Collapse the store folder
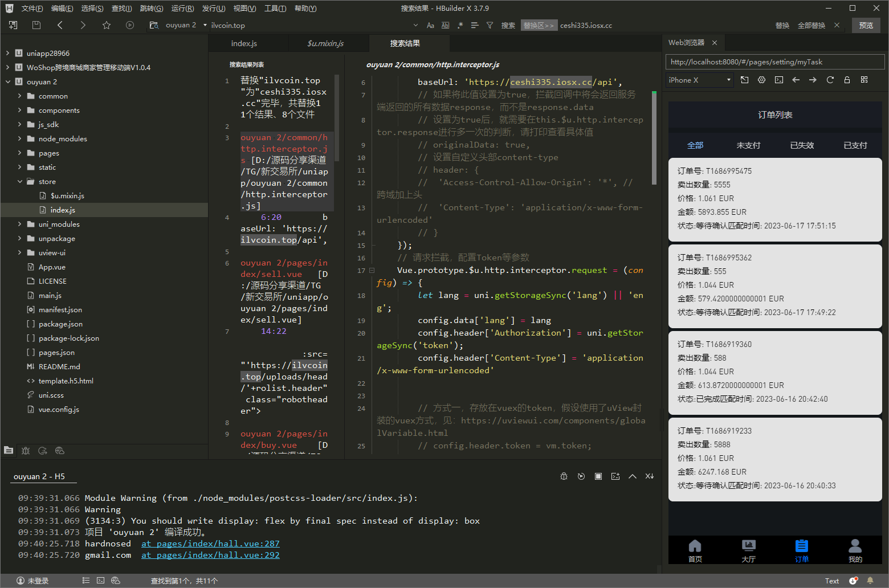Image resolution: width=889 pixels, height=588 pixels. pyautogui.click(x=20, y=181)
